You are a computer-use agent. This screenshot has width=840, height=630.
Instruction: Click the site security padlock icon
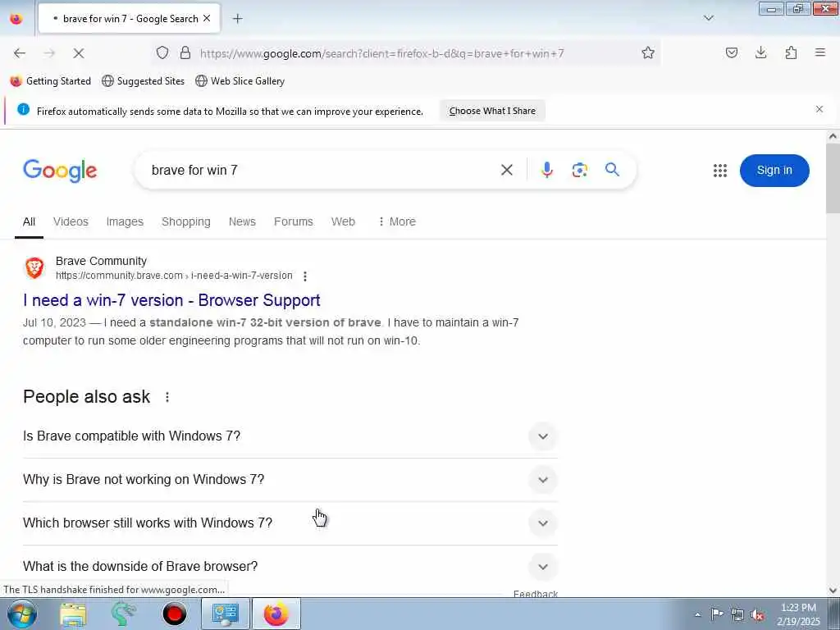pos(185,52)
